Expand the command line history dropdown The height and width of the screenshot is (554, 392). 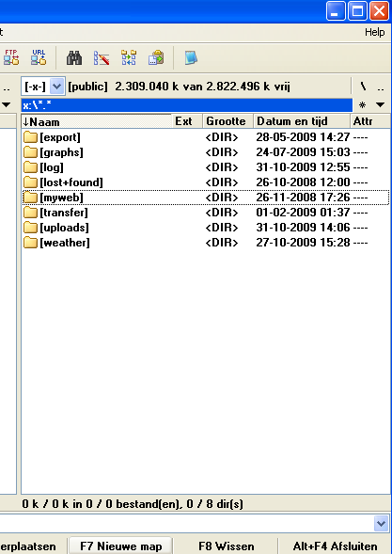381,523
